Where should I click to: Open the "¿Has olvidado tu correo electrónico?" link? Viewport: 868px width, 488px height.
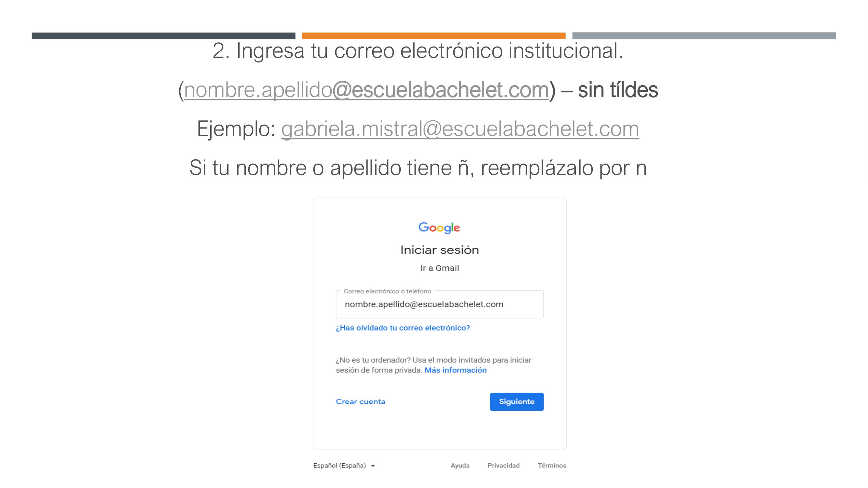tap(403, 328)
